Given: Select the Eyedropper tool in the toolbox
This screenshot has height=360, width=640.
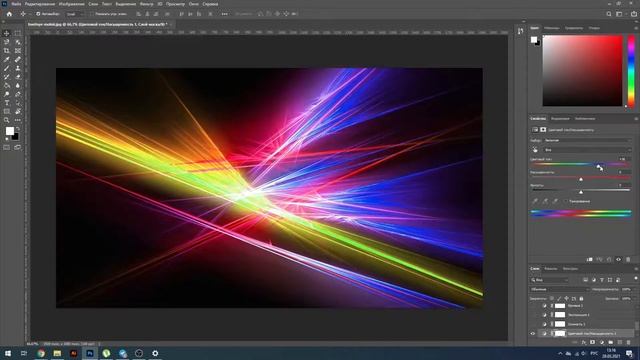Looking at the screenshot, I should point(7,60).
